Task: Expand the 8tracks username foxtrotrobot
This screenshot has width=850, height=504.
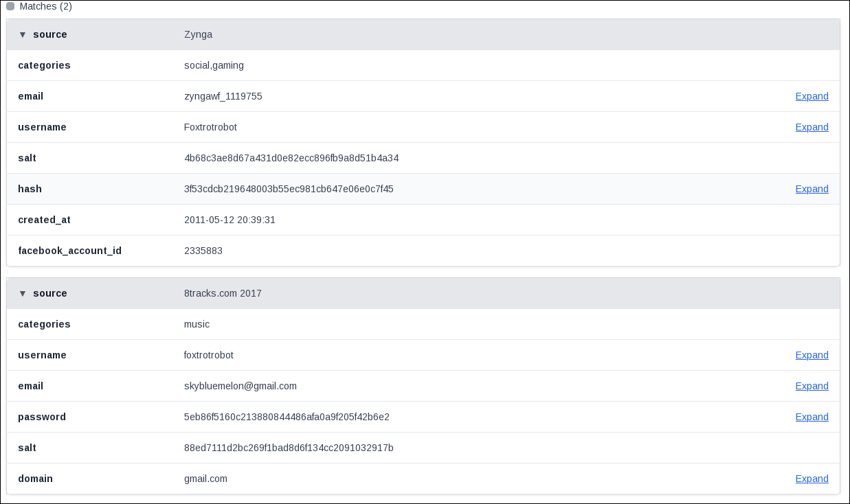Action: [812, 355]
